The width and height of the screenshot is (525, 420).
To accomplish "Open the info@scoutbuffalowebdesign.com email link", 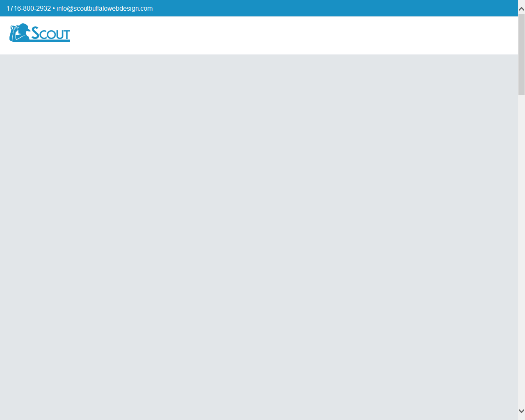I will pyautogui.click(x=105, y=8).
